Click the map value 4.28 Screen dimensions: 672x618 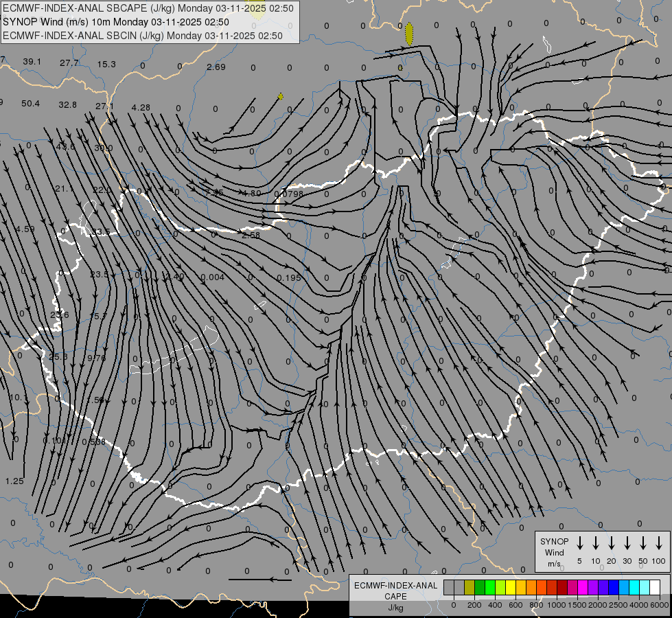[141, 108]
